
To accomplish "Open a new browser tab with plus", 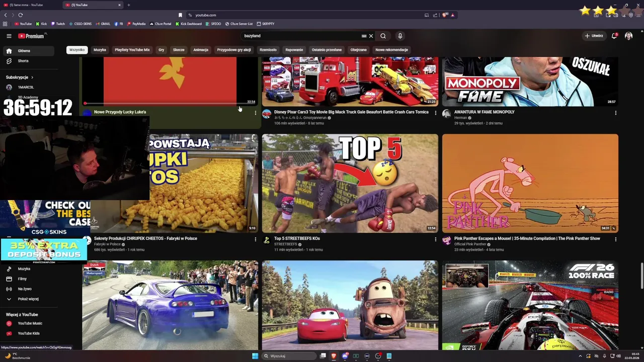I will pyautogui.click(x=128, y=5).
